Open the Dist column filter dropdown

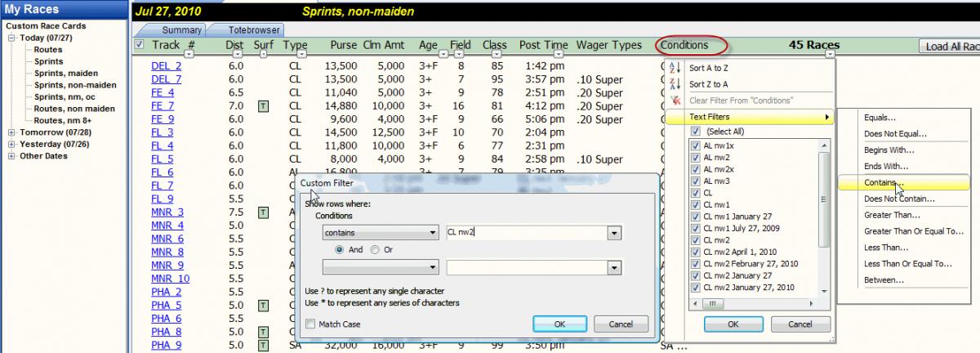pyautogui.click(x=237, y=55)
